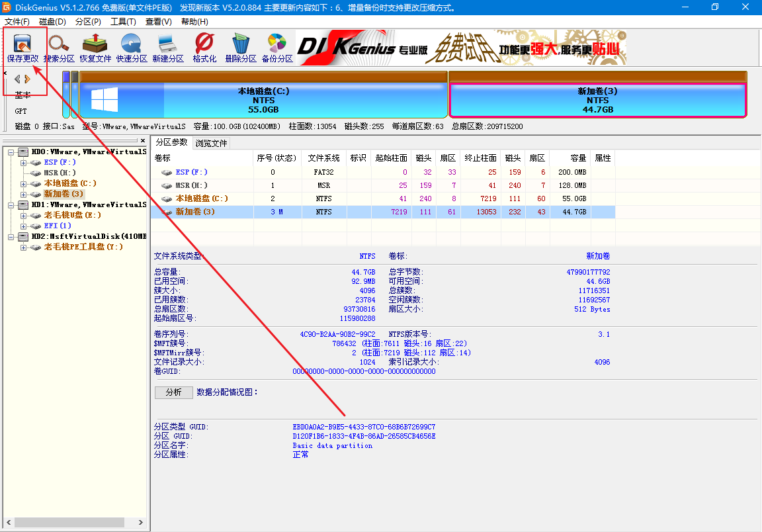Collapse the HD2 MsftVirtualDisk node
Image resolution: width=762 pixels, height=532 pixels.
click(x=11, y=237)
